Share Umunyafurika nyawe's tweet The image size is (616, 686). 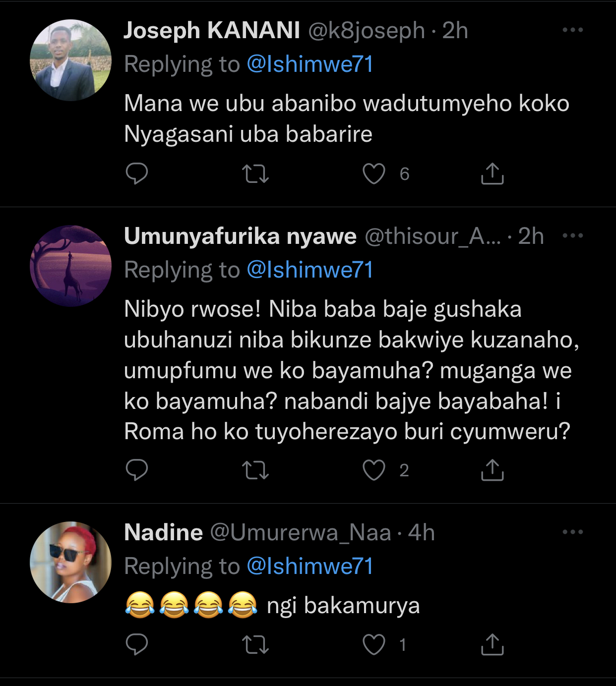[492, 470]
